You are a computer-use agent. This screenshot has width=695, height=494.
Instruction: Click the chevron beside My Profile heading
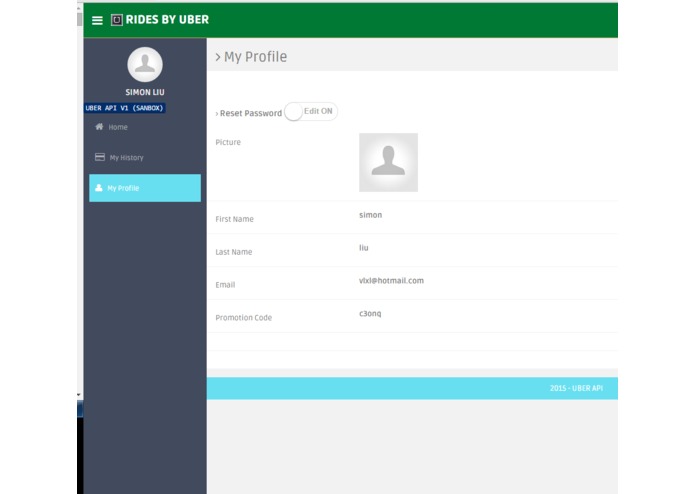218,57
